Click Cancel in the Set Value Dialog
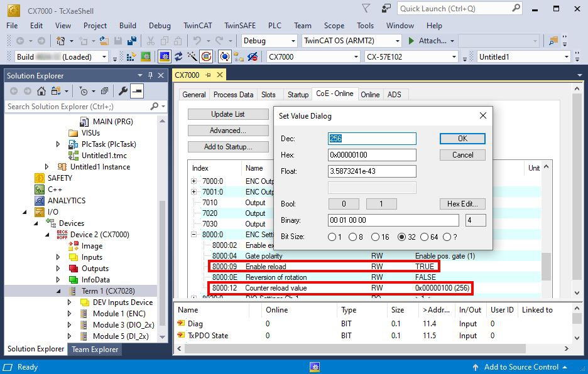Screen dimensions: 588x374 pyautogui.click(x=462, y=155)
